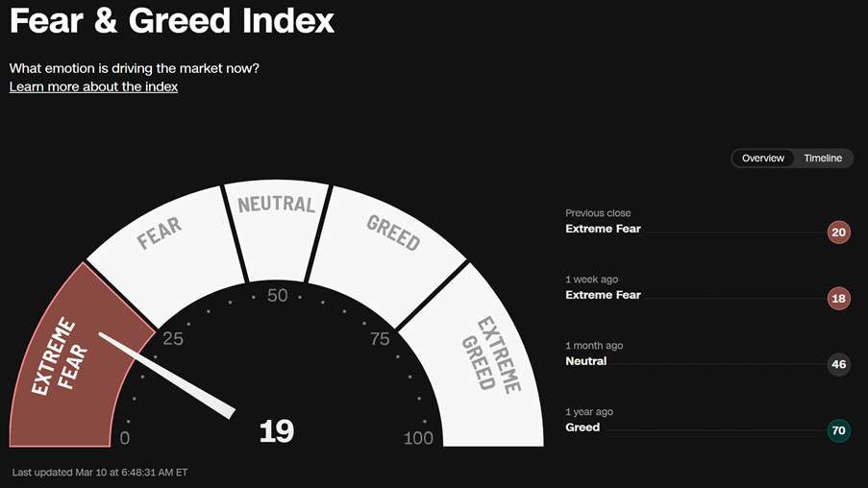Click the 'Fear & Greed Index' heading
The image size is (868, 488).
[x=172, y=20]
